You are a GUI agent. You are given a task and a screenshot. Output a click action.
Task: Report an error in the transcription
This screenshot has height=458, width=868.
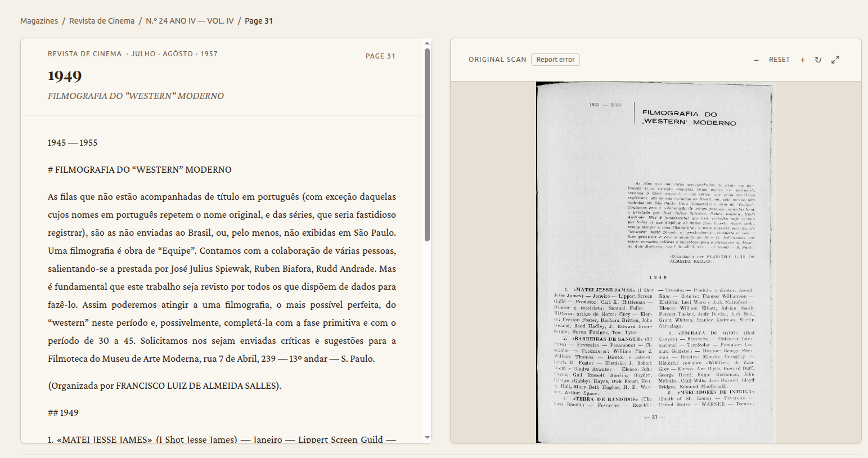555,60
